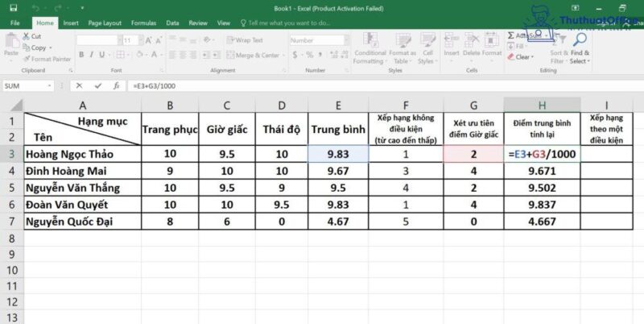Click cell containing Đinh Hoàng Mai
Viewport: 644px width, 324px height.
tap(83, 171)
